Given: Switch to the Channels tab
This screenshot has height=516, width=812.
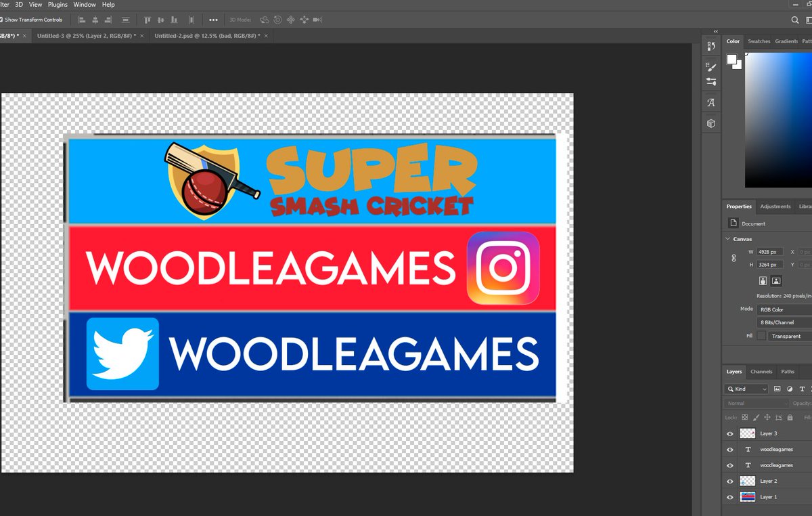Looking at the screenshot, I should point(761,372).
